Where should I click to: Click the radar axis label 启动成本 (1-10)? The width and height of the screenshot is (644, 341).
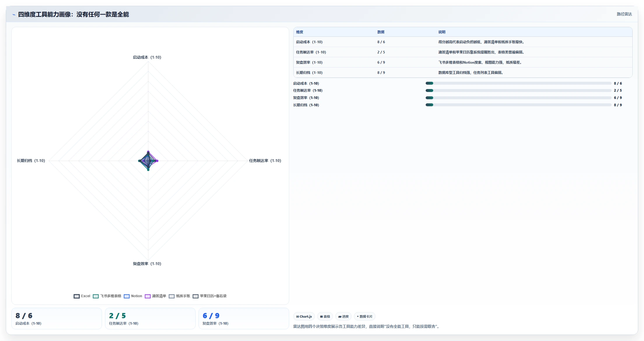coord(147,58)
